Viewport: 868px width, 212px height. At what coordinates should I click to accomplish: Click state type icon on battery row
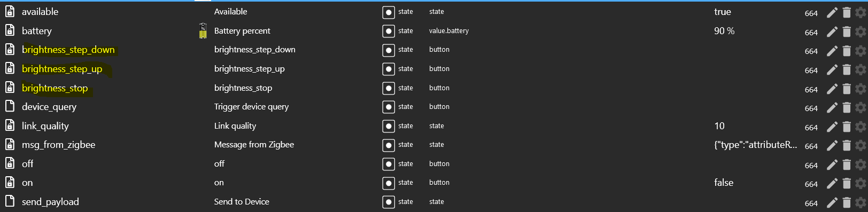(x=389, y=32)
